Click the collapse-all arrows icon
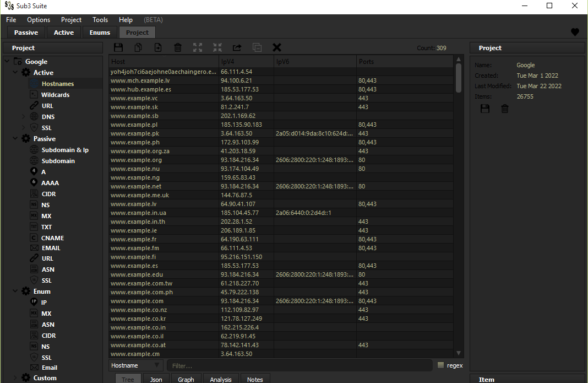 click(x=217, y=47)
